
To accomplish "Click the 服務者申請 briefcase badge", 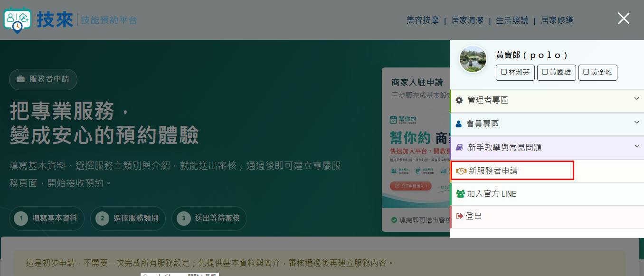I will click(x=43, y=79).
